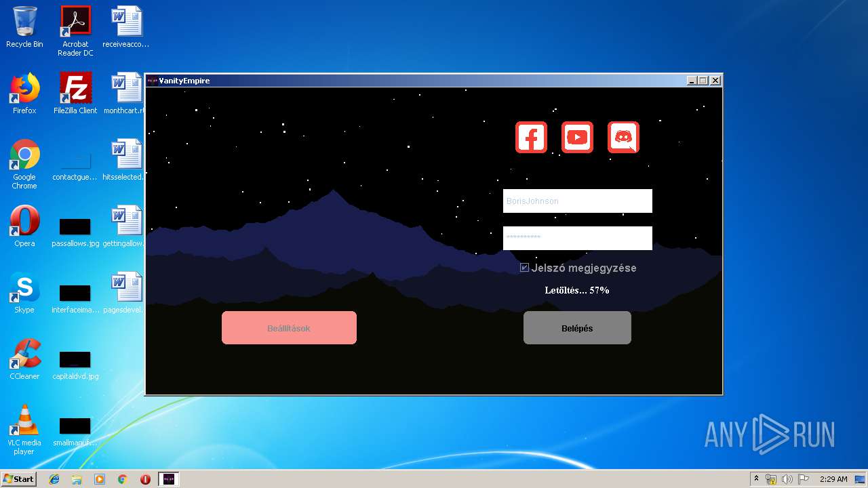Image resolution: width=868 pixels, height=488 pixels.
Task: Click the Belépés login button
Action: pos(577,328)
